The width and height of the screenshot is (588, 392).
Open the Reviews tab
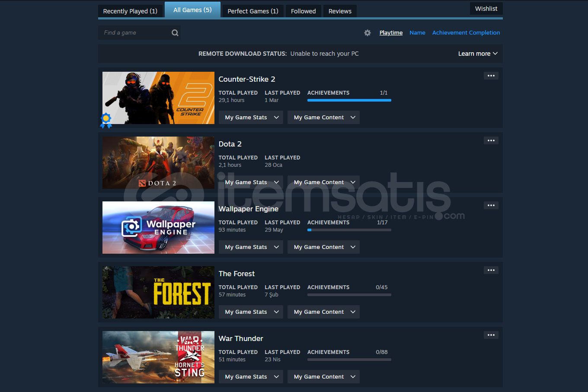tap(340, 11)
